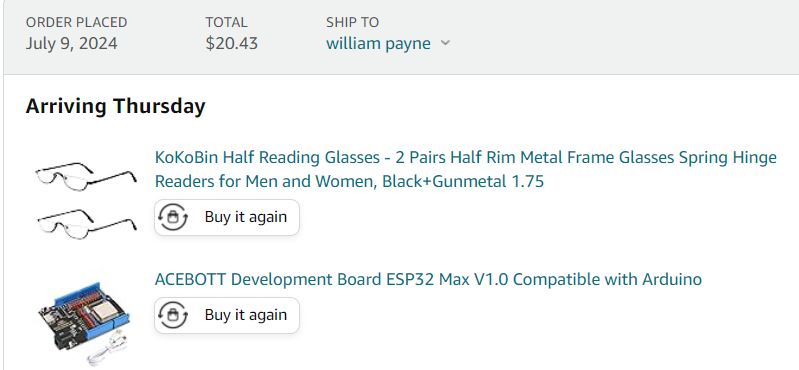Buy the KoKoBin reading glasses again

[x=227, y=217]
